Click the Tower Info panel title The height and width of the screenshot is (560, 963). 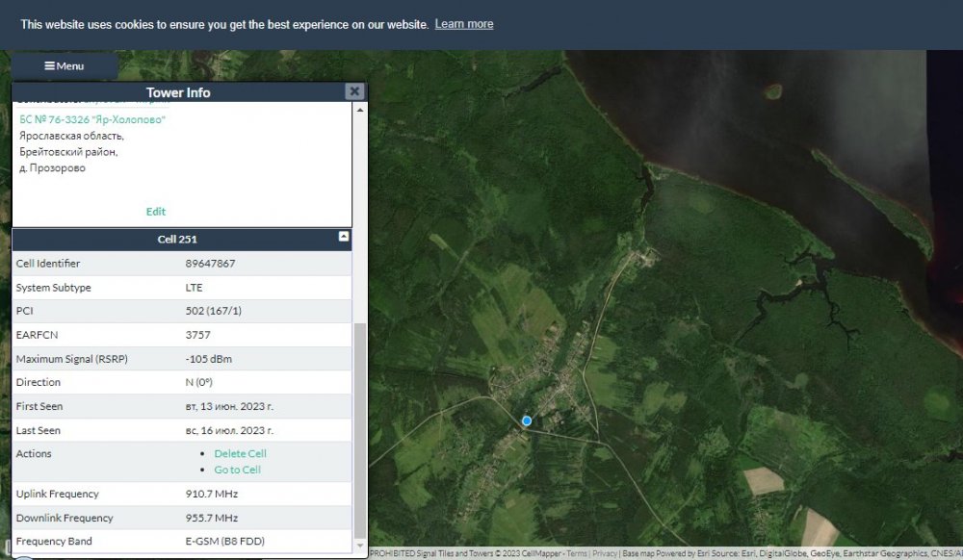pyautogui.click(x=178, y=92)
